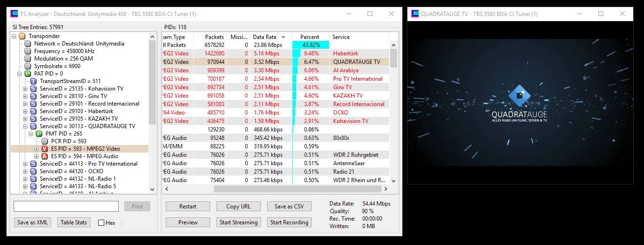Click the S icon for NL-Radio 5 service
This screenshot has width=644, height=245.
pyautogui.click(x=33, y=186)
